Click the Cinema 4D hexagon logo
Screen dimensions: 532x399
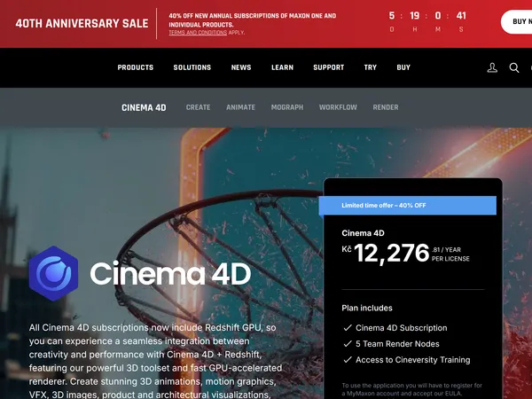pyautogui.click(x=53, y=273)
